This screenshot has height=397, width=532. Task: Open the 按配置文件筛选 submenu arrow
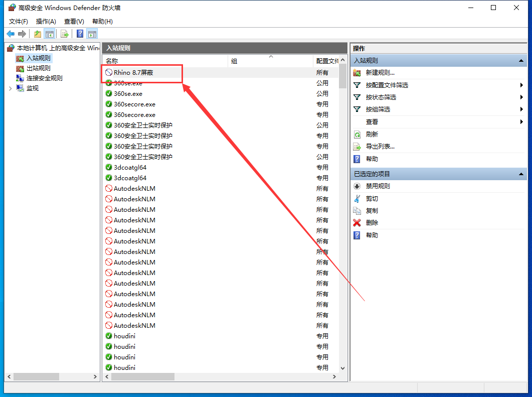521,85
